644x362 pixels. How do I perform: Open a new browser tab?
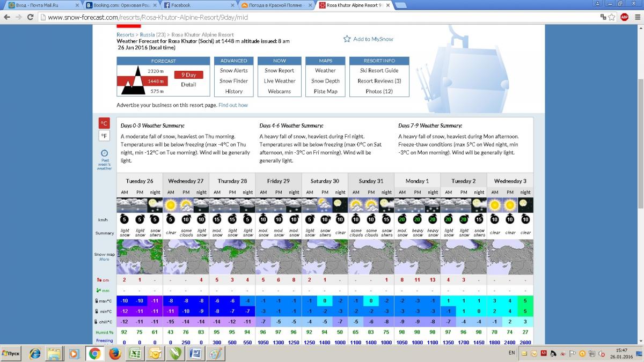(x=401, y=5)
